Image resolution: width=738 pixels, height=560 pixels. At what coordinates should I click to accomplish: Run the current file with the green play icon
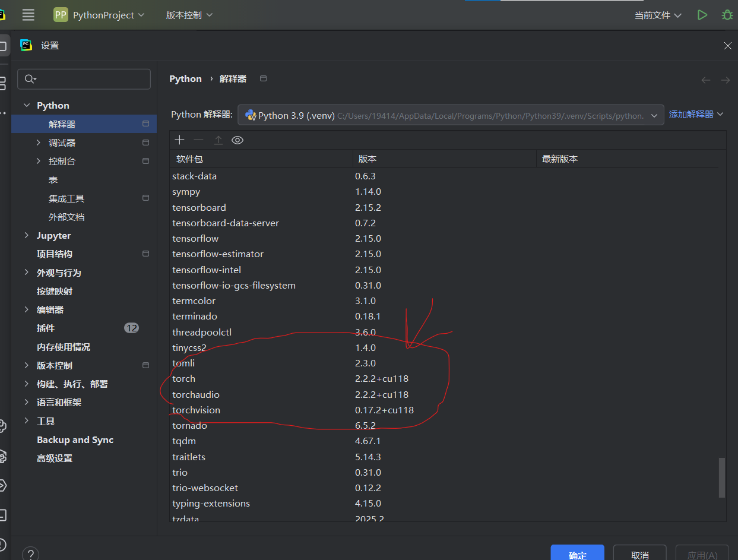(702, 15)
